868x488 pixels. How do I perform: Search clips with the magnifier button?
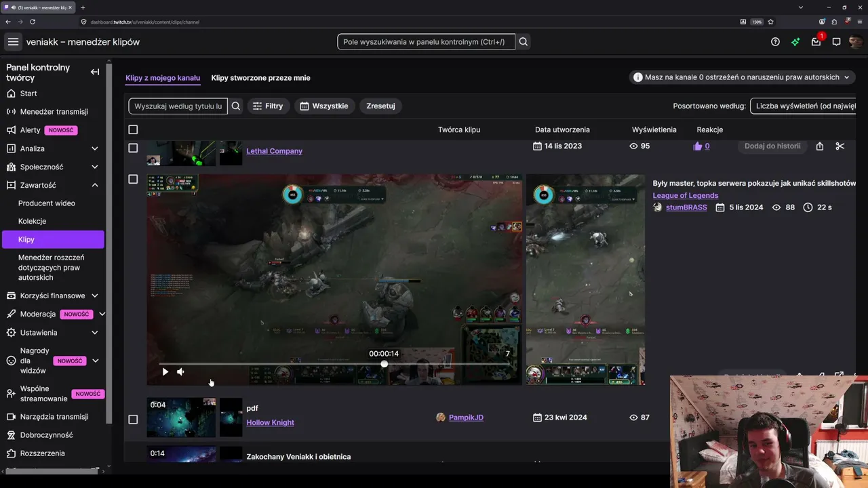pos(236,106)
